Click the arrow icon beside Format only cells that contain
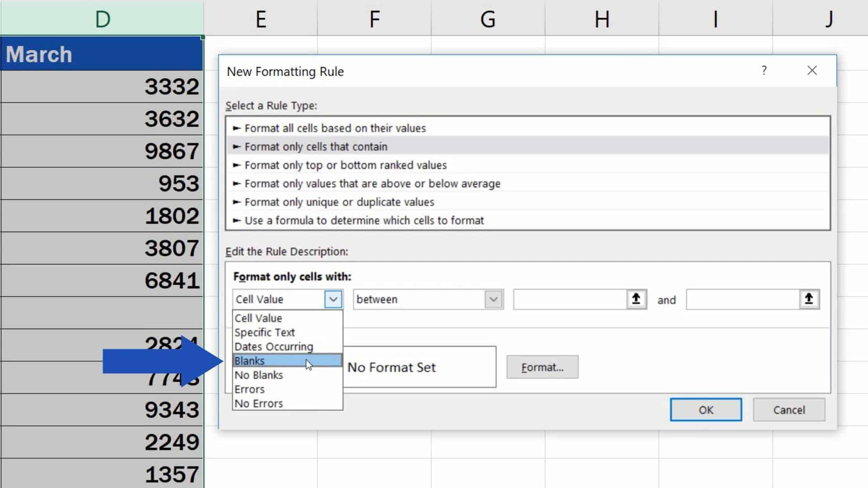This screenshot has width=868, height=488. 236,146
